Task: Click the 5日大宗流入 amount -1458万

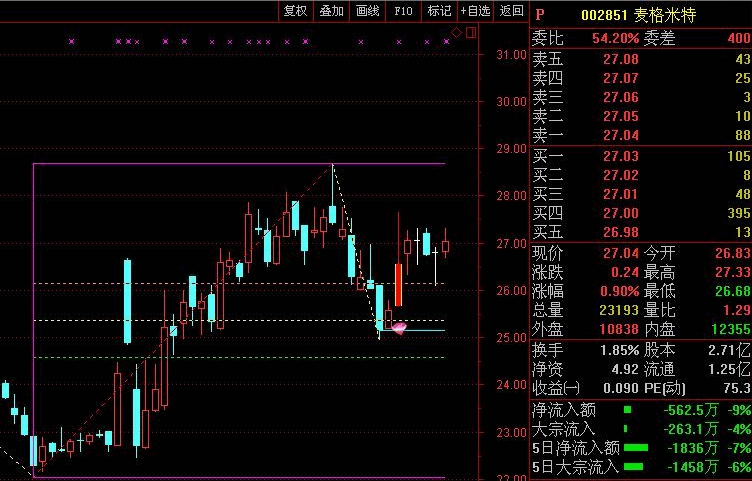Action: pos(693,467)
